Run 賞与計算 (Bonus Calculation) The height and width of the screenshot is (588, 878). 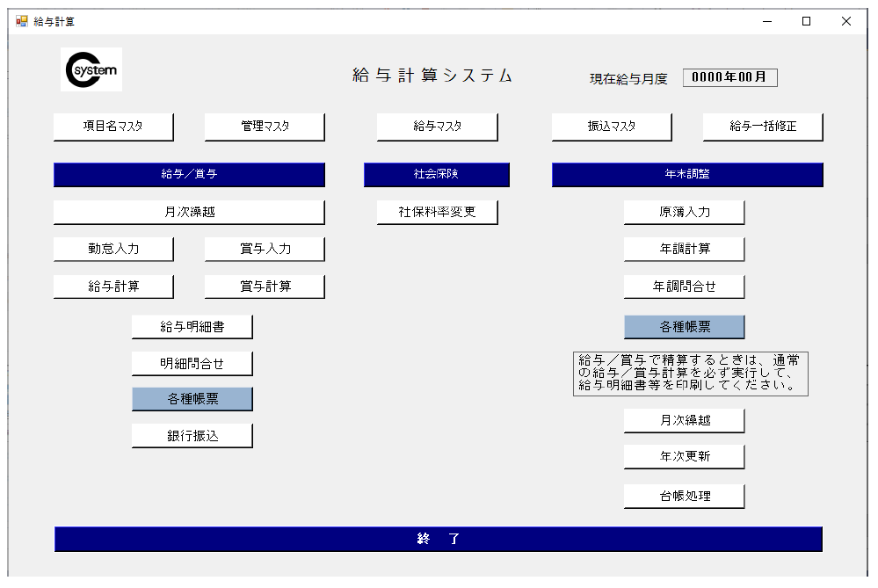[263, 285]
